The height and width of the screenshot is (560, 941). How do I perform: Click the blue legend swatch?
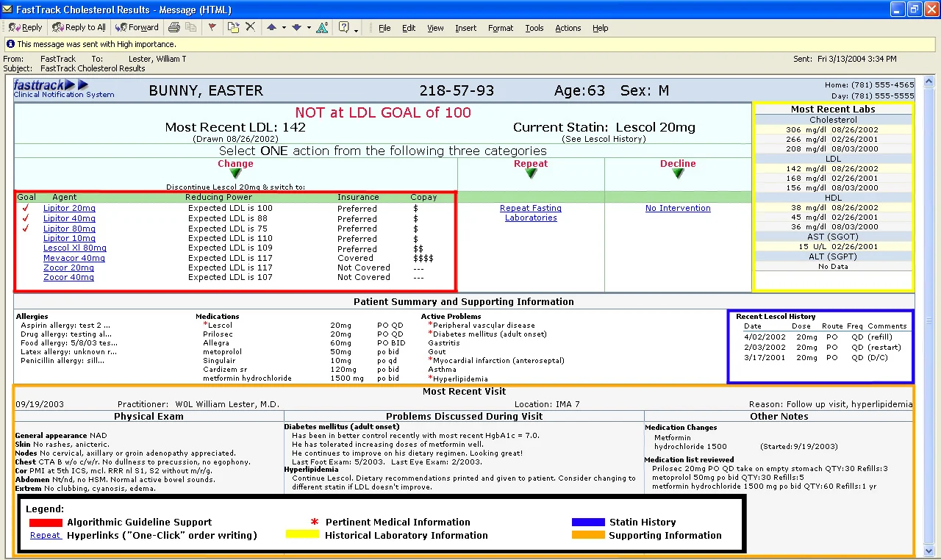(588, 523)
